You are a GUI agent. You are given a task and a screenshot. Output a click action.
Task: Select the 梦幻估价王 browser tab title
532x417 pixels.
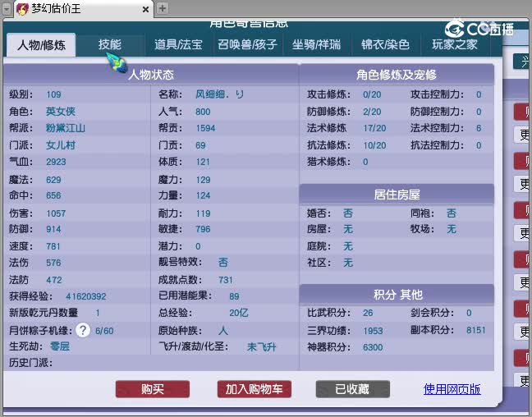[x=56, y=9]
